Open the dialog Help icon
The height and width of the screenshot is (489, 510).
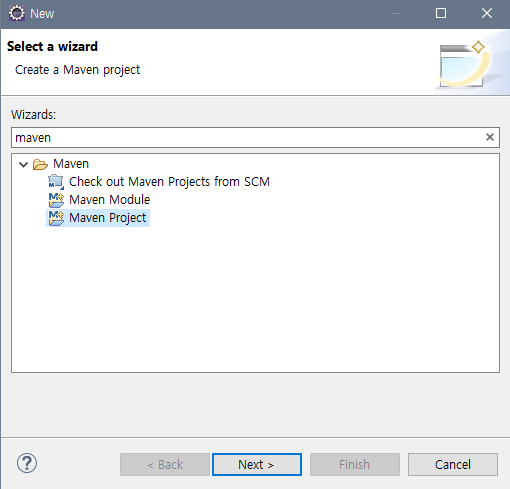(x=27, y=463)
